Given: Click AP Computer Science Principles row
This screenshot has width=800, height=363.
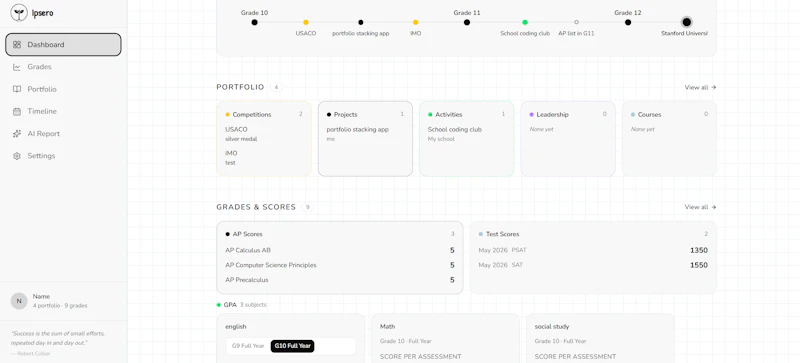Looking at the screenshot, I should coord(340,265).
